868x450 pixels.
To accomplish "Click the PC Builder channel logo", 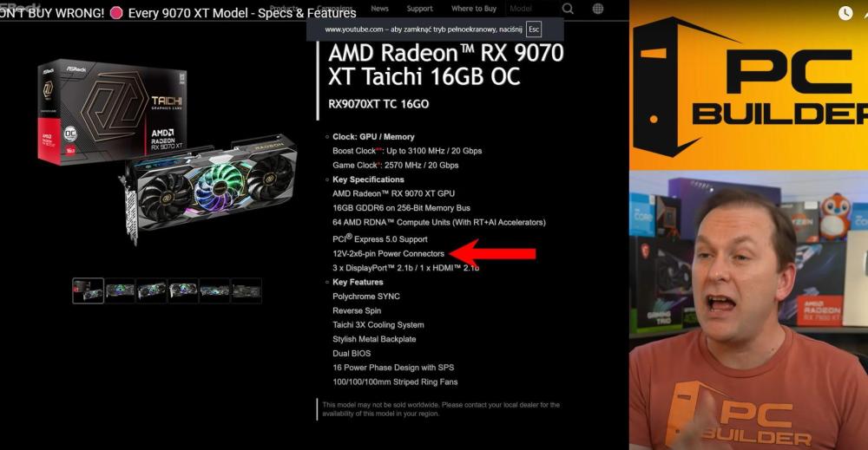I will pyautogui.click(x=749, y=86).
